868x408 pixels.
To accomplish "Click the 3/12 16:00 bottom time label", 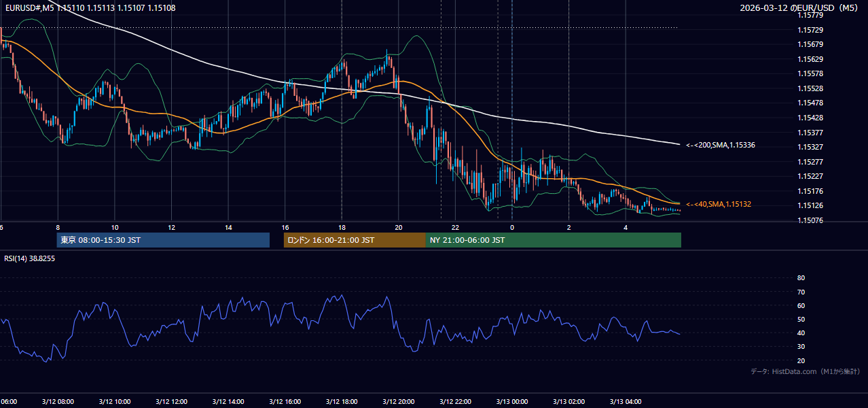I will tap(285, 401).
